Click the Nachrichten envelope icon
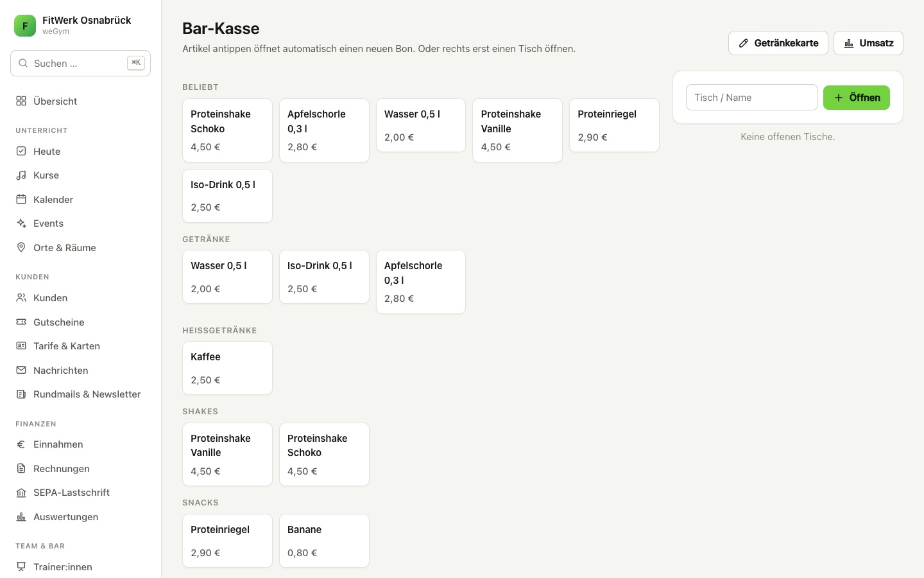924x578 pixels. click(x=21, y=370)
